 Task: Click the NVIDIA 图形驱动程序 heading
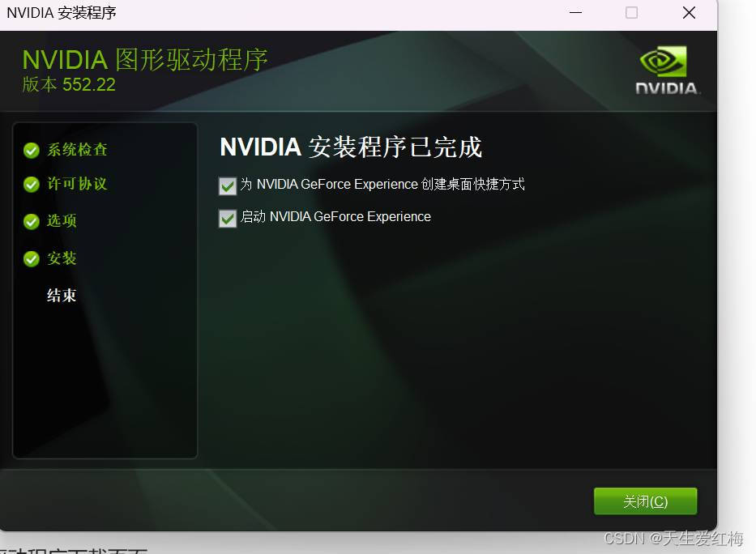145,60
